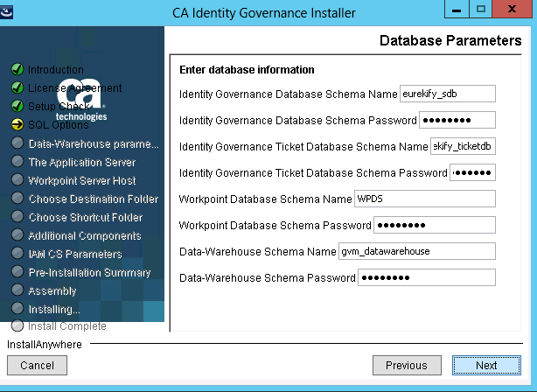
Task: Click the bullet beside Assembly step
Action: pyautogui.click(x=17, y=290)
